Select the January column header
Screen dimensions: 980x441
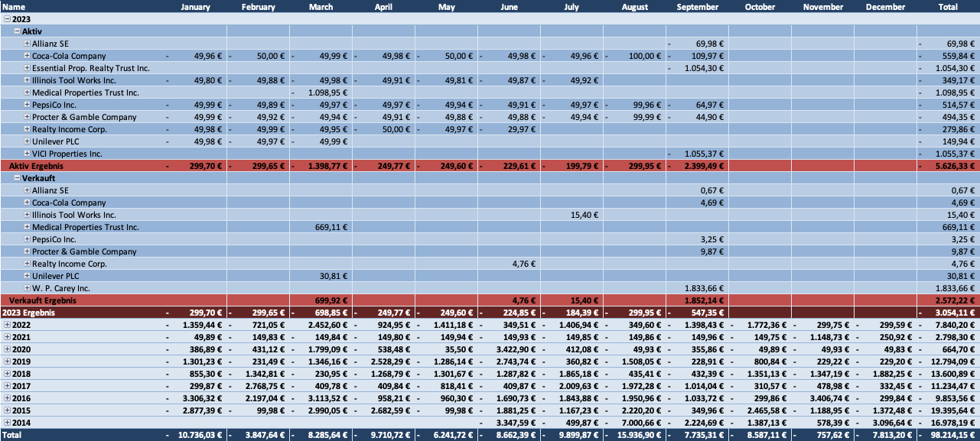tap(195, 7)
